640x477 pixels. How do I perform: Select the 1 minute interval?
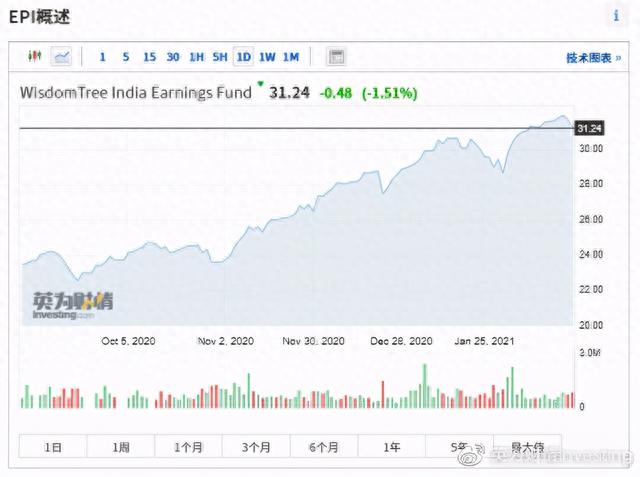click(101, 57)
